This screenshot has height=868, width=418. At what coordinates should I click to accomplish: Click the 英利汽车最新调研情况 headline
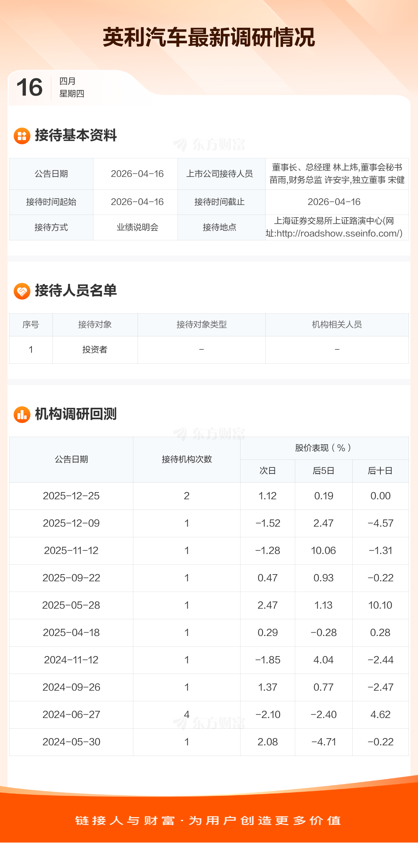click(209, 37)
